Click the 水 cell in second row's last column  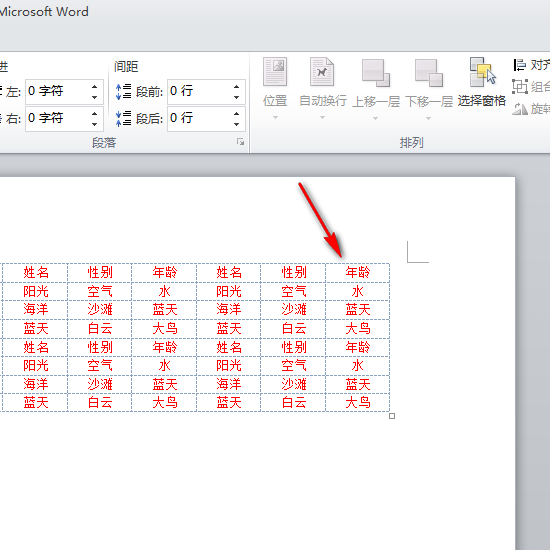(357, 291)
